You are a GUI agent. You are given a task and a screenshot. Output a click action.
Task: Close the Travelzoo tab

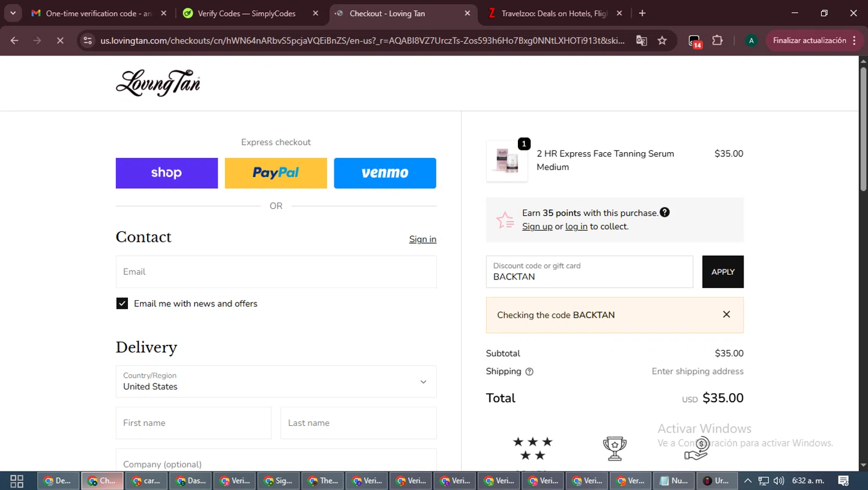[x=619, y=13]
